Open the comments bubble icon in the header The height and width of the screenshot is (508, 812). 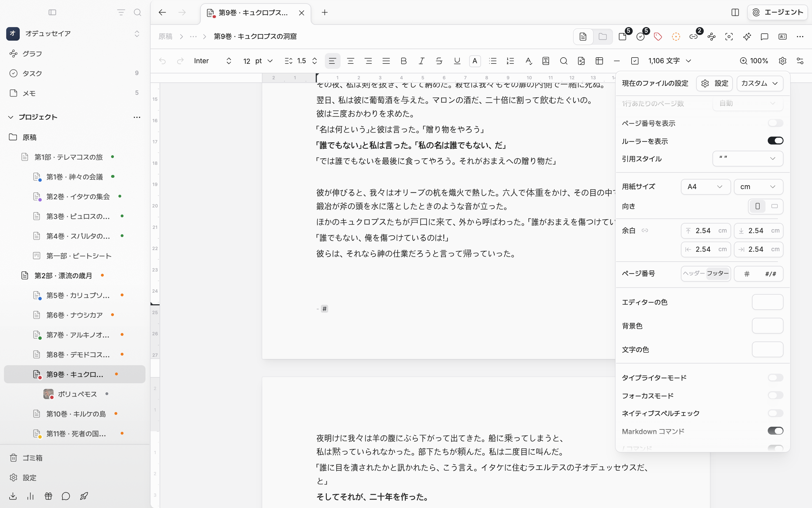[x=765, y=37]
